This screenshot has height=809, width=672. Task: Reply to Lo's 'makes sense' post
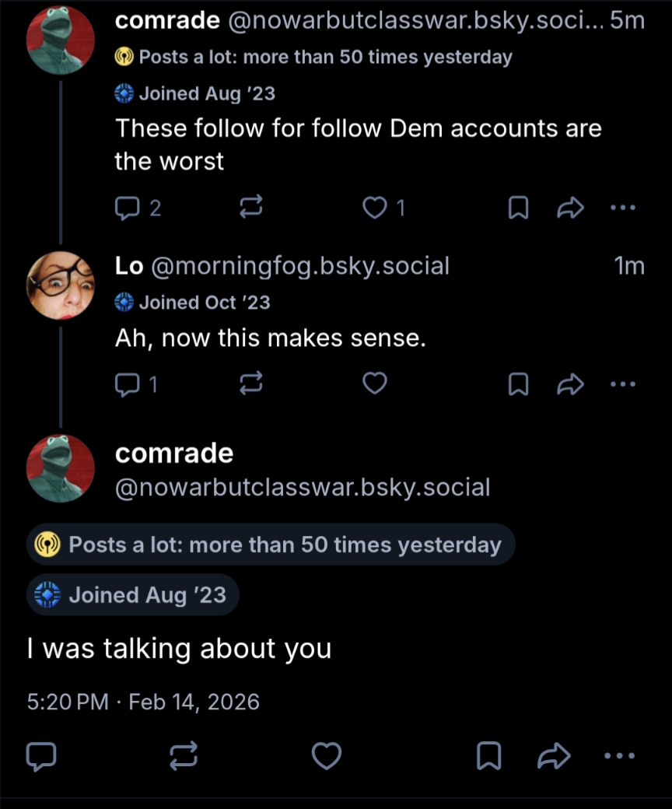tap(127, 383)
